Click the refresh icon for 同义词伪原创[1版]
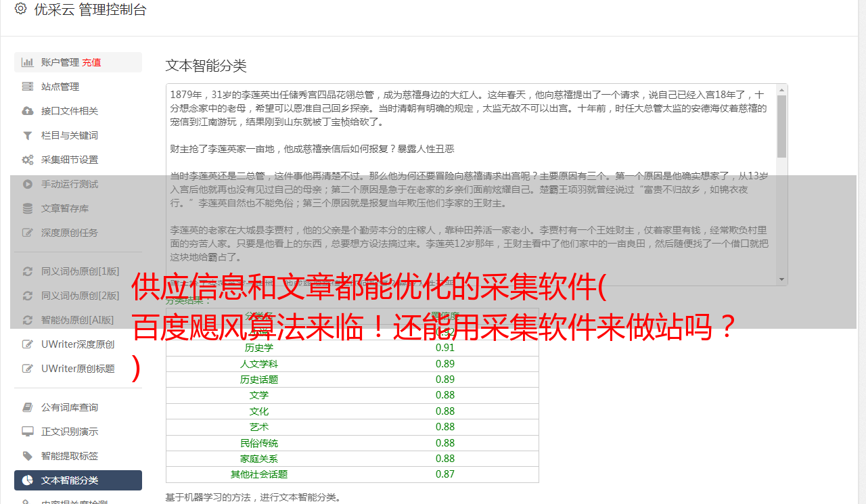 (x=28, y=271)
